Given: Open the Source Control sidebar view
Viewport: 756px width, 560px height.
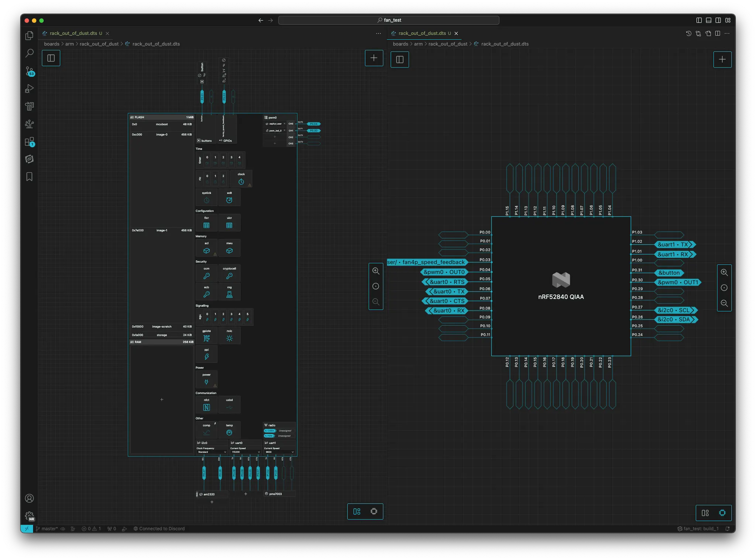Looking at the screenshot, I should 30,71.
